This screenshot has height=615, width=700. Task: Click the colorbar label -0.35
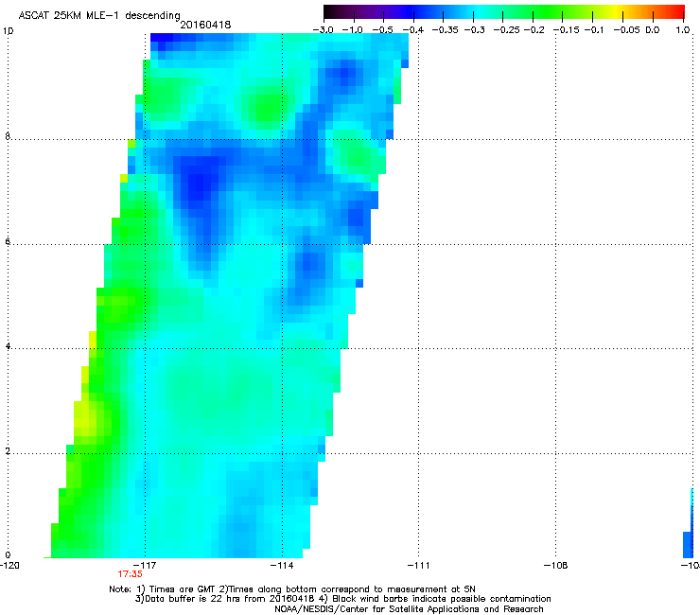click(446, 30)
